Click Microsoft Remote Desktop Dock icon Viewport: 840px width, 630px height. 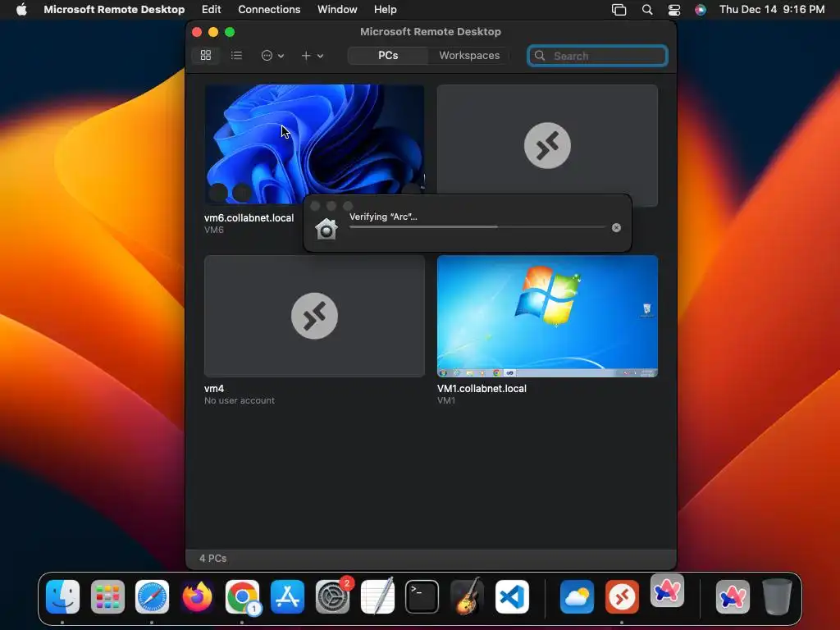point(622,596)
